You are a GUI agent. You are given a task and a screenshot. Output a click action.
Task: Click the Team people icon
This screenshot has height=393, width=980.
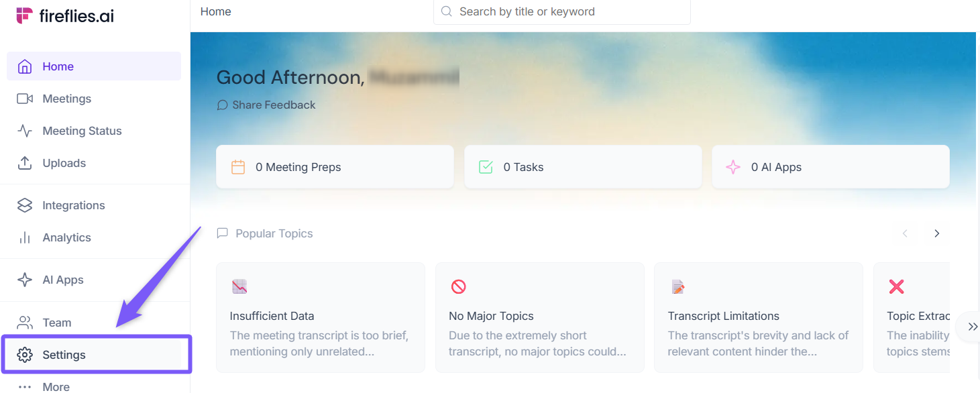(x=25, y=323)
